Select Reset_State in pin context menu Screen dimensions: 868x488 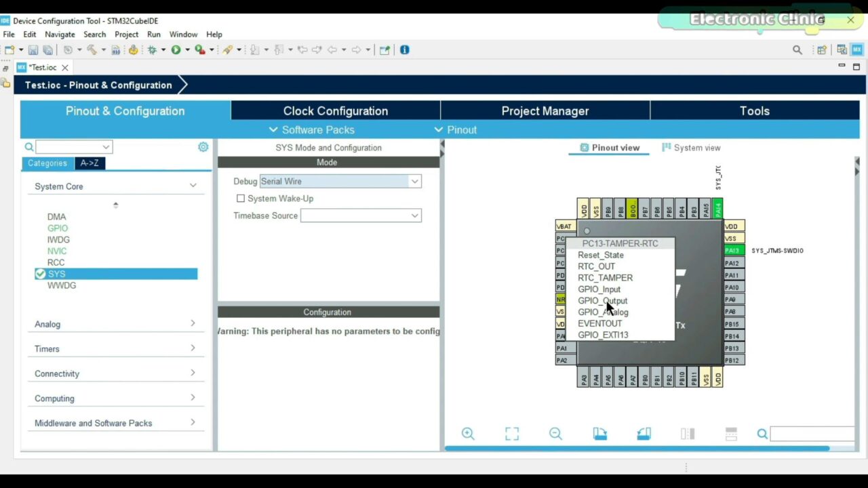coord(601,255)
